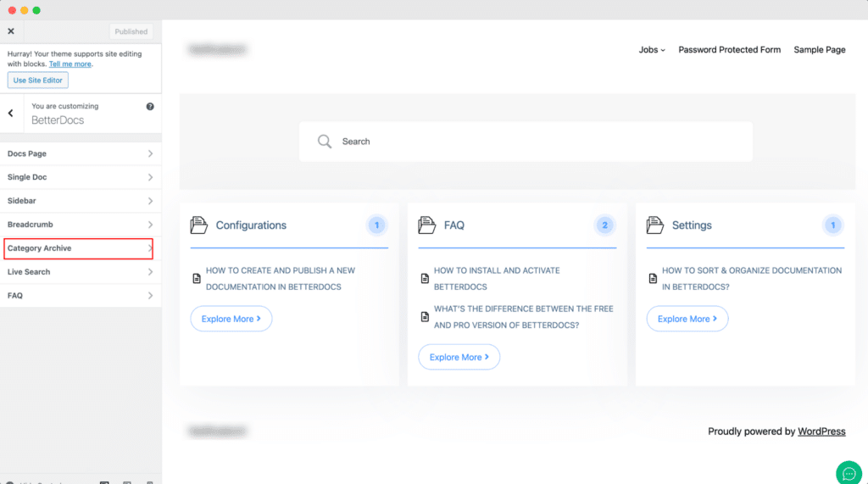Expand the Docs Page section

tap(81, 154)
